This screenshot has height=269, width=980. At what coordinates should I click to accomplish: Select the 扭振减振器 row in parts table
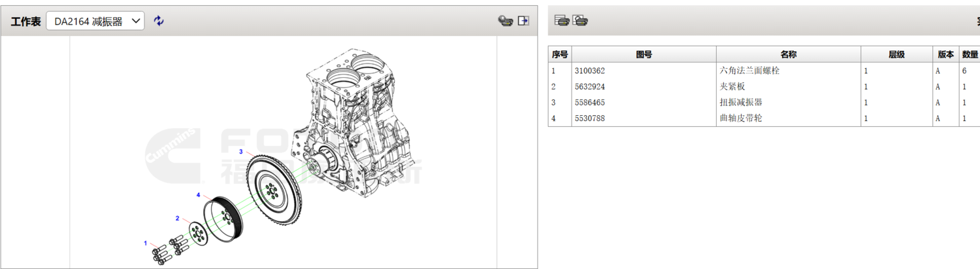(x=740, y=102)
